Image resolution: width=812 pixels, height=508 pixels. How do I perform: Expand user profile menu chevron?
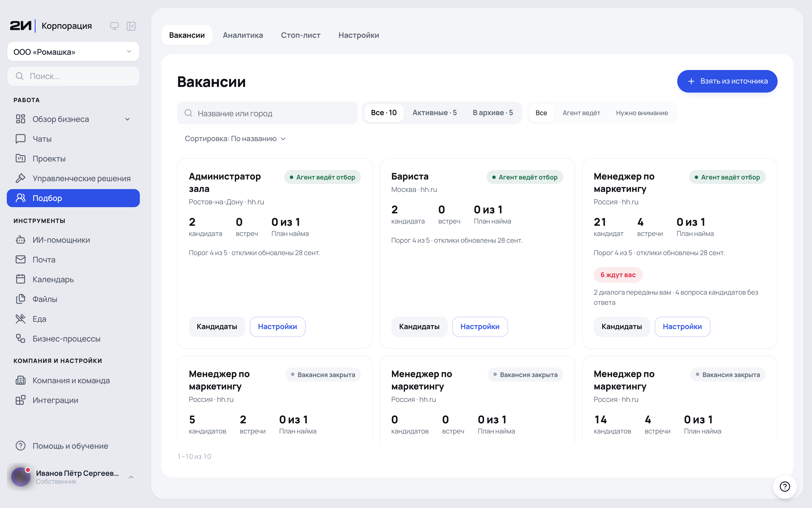131,477
